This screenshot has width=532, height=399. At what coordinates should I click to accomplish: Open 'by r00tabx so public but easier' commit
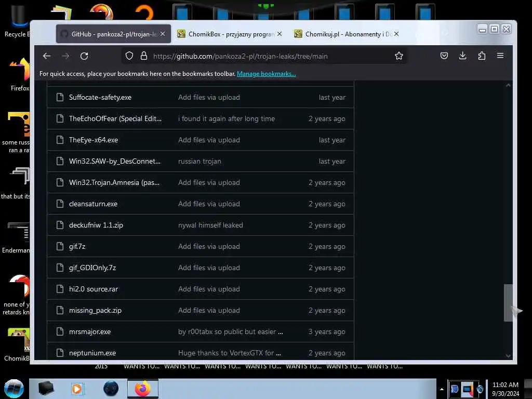tap(230, 332)
